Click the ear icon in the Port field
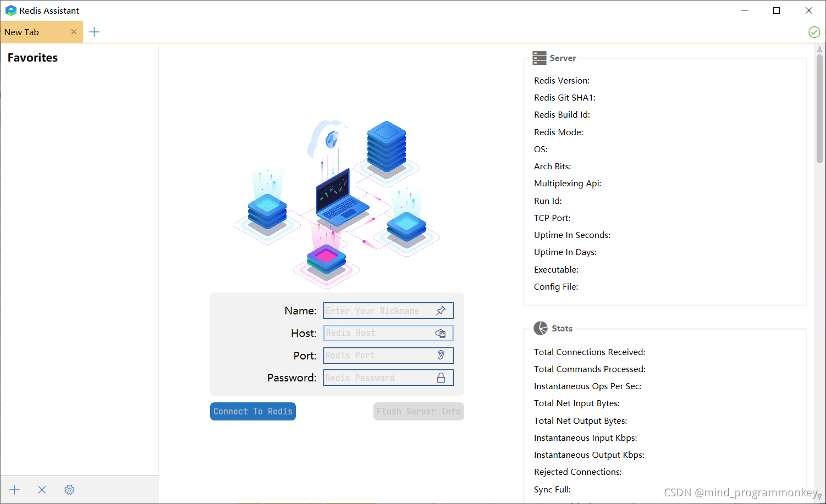The height and width of the screenshot is (504, 826). [441, 356]
